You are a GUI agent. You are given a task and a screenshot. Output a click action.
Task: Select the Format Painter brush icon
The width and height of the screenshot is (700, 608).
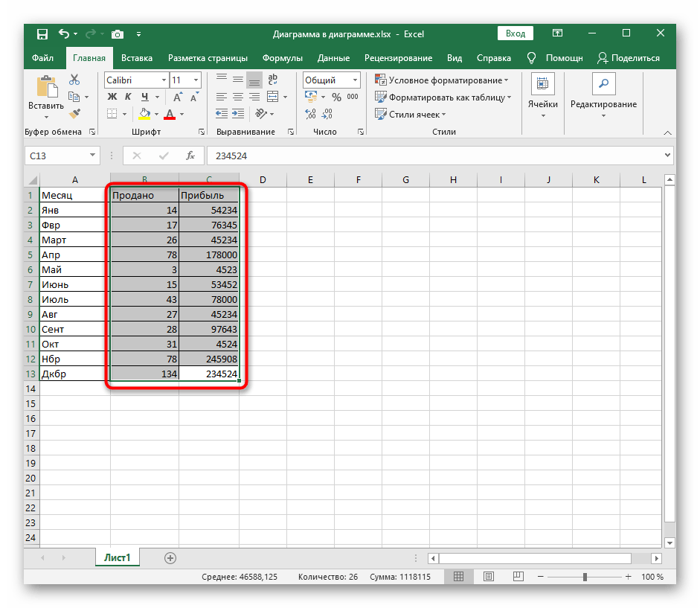[74, 113]
